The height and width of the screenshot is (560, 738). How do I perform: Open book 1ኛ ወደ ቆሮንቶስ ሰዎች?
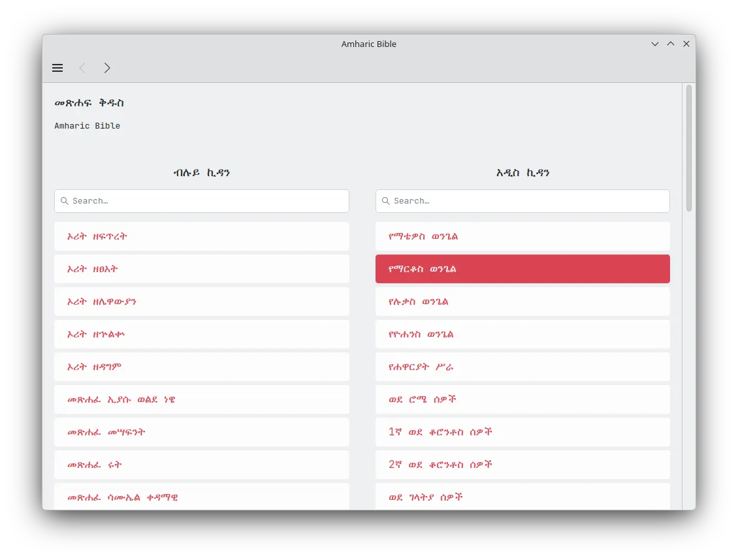click(522, 432)
